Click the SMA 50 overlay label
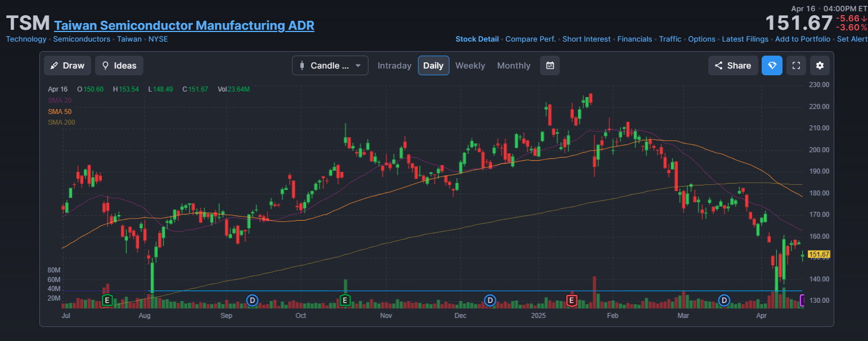The width and height of the screenshot is (868, 341). click(60, 111)
